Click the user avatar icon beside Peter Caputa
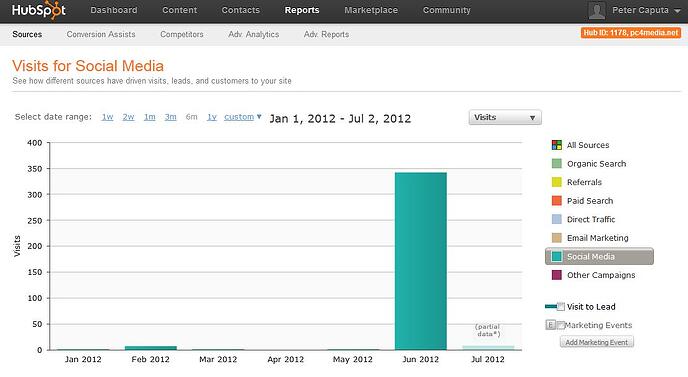688x377 pixels. point(597,11)
